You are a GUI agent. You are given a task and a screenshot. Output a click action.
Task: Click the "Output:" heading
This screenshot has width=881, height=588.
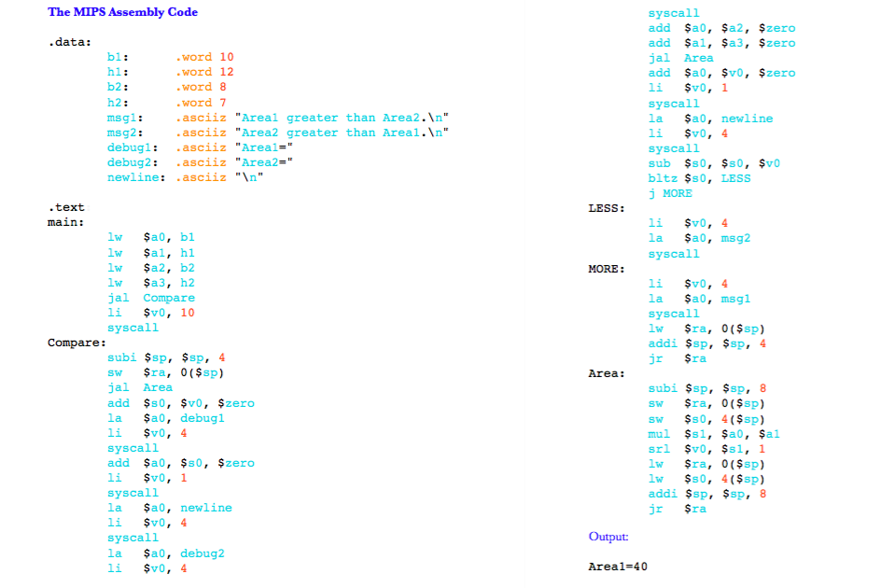pyautogui.click(x=608, y=537)
